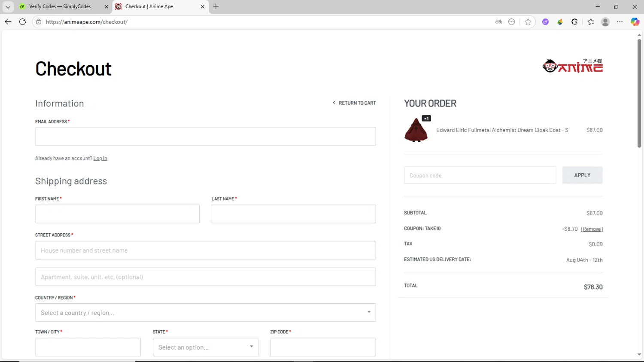The height and width of the screenshot is (362, 644).
Task: Click the Edward Elric cloak product thumbnail
Action: 416,130
